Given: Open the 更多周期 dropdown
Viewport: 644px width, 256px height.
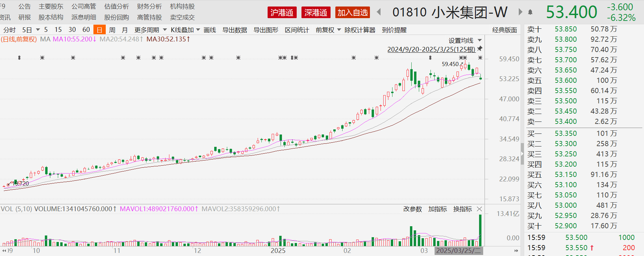Looking at the screenshot, I should 151,30.
